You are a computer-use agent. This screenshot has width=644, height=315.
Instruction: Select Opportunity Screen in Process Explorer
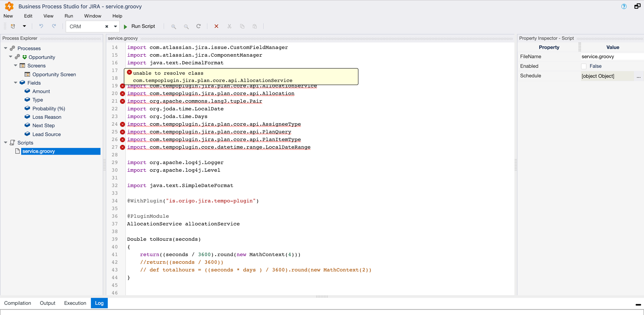click(54, 74)
